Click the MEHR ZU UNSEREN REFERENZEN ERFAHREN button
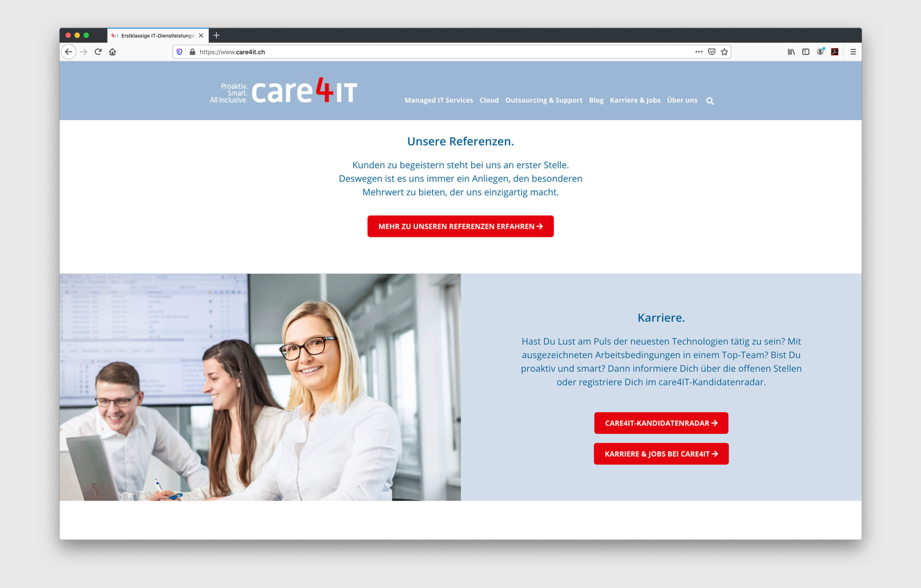Viewport: 921px width, 588px height. pyautogui.click(x=460, y=226)
